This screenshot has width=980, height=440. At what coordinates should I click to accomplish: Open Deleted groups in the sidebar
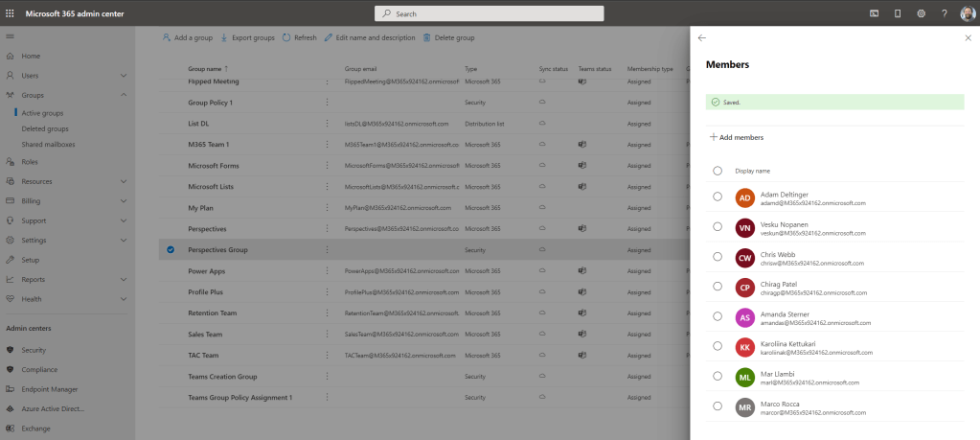45,128
